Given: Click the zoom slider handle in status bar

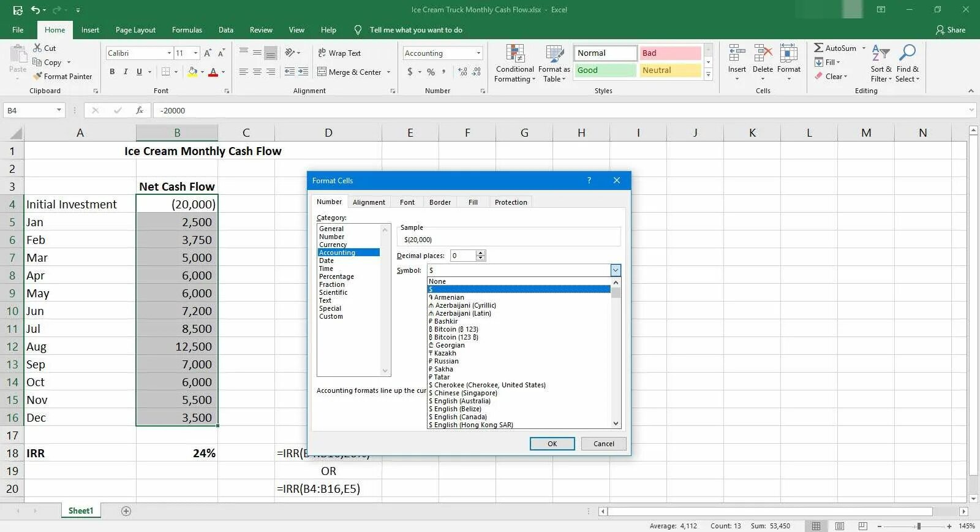Looking at the screenshot, I should pos(918,526).
